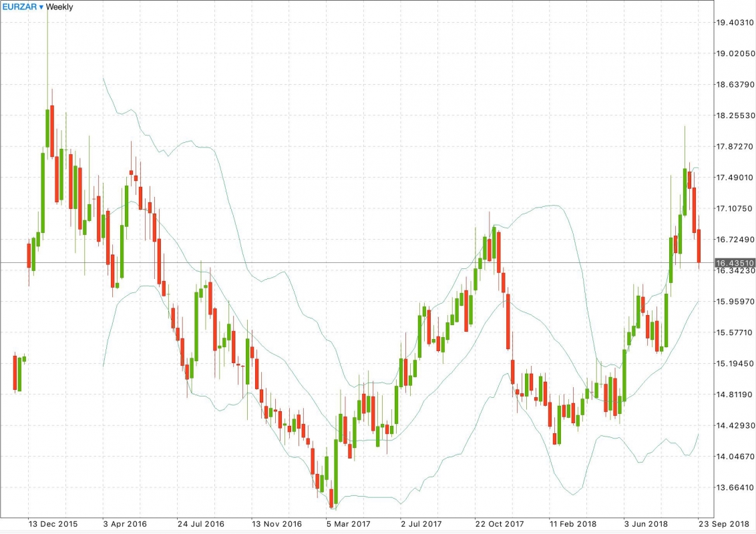Select the lowest red candle near 5 Mar 2017
The image size is (756, 534).
tap(331, 497)
